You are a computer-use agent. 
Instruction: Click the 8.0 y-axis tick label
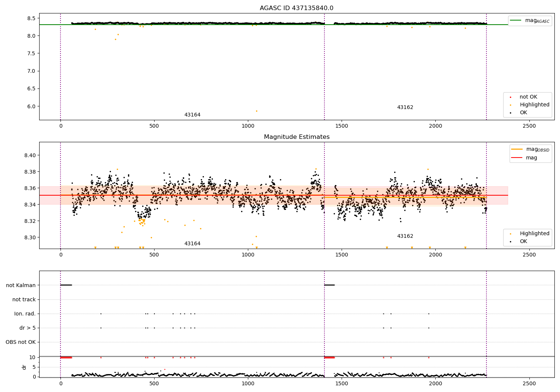(x=31, y=36)
